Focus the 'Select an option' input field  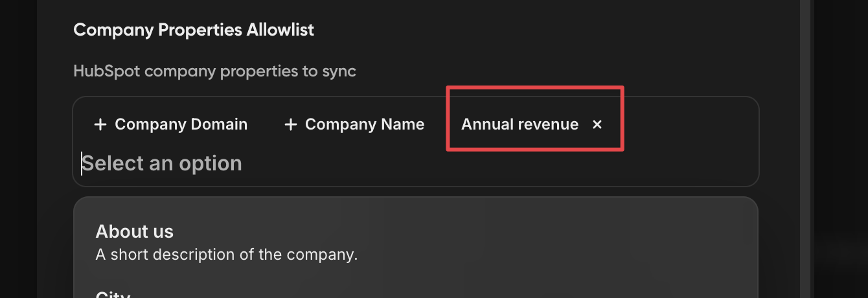(415, 163)
